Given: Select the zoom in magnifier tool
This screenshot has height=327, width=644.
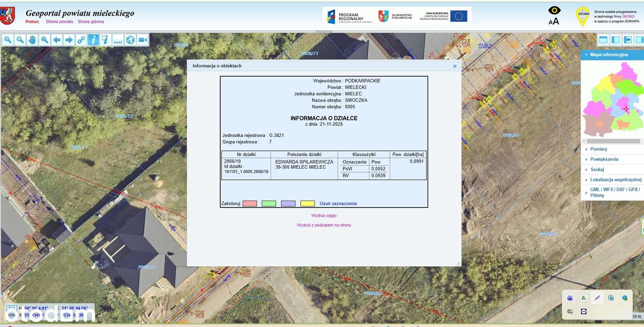Looking at the screenshot, I should click(x=8, y=40).
